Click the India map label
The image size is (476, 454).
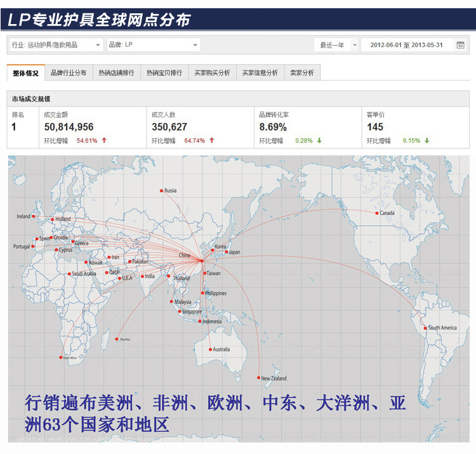(150, 276)
